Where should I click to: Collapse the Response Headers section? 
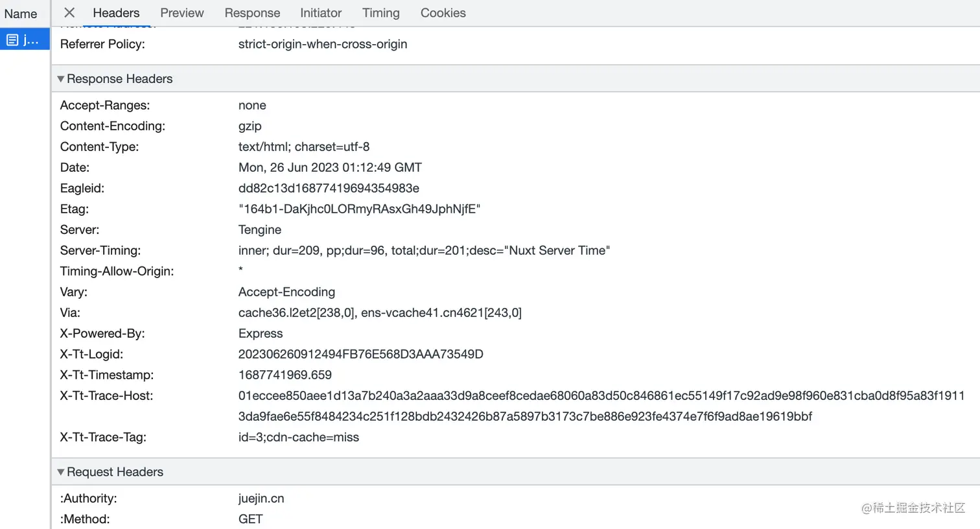61,79
